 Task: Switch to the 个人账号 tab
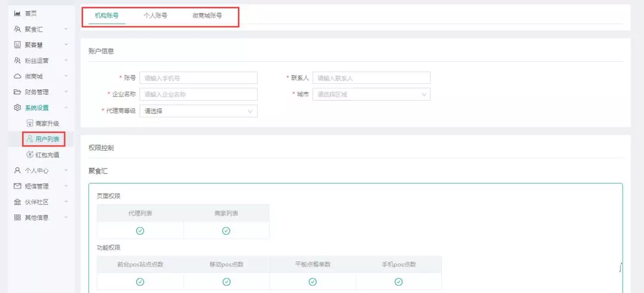(156, 15)
